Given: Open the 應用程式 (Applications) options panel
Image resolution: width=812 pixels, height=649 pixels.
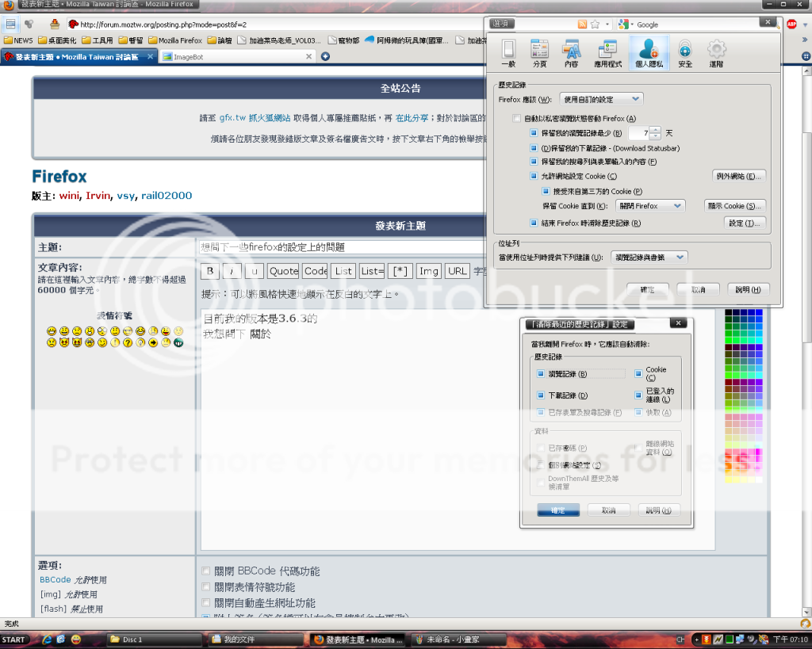Looking at the screenshot, I should pos(609,53).
